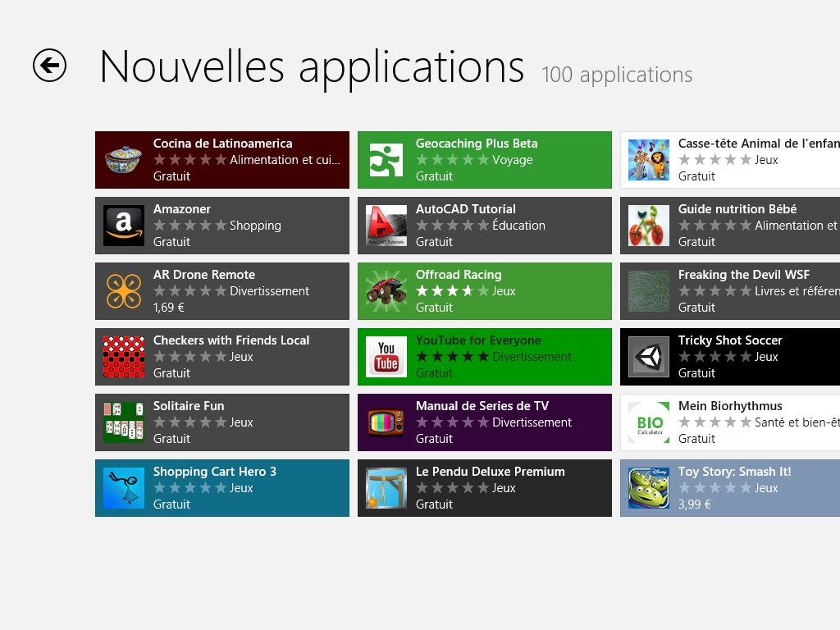
Task: Select the Offroad Racing monster truck icon
Action: (386, 291)
